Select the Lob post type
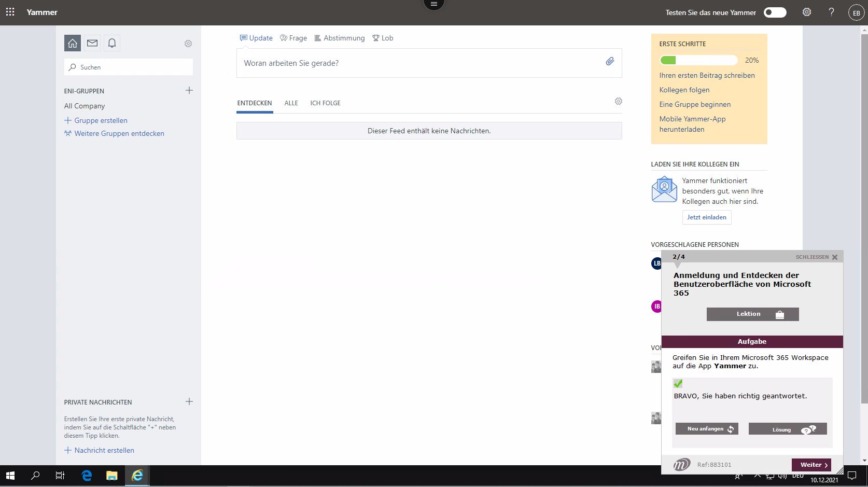 [383, 38]
